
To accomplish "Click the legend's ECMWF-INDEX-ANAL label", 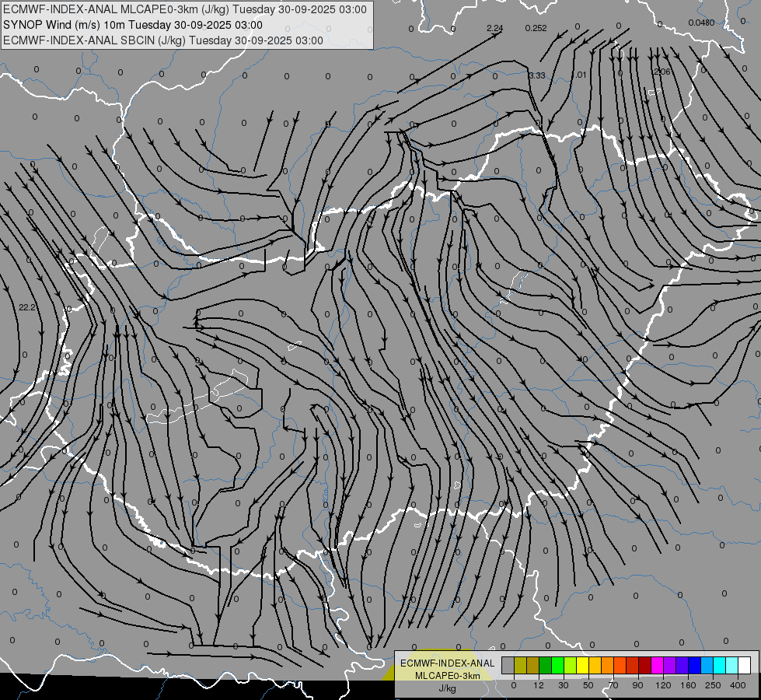I will [447, 663].
